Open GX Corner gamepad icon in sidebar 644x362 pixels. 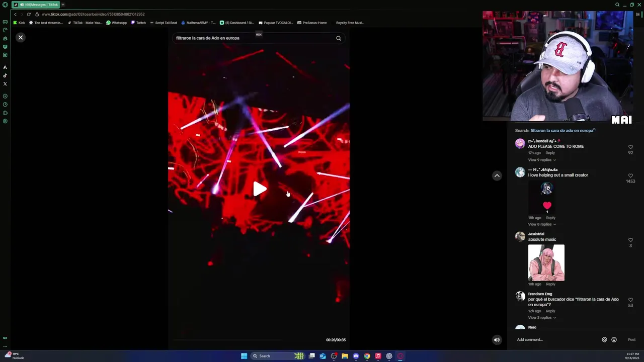click(x=5, y=22)
